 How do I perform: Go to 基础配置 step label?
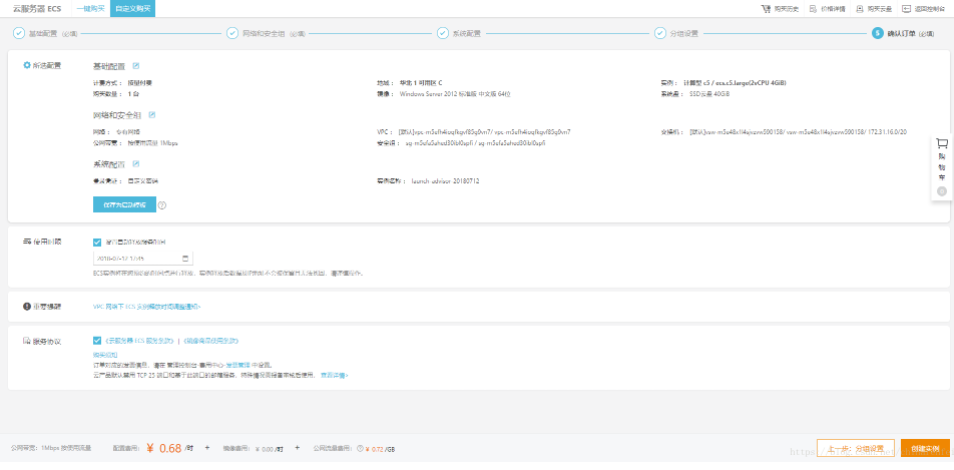[43, 34]
